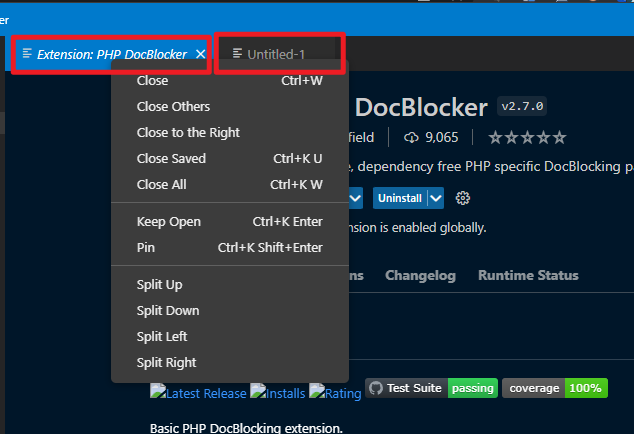This screenshot has height=434, width=634.
Task: Click the coverage 100% badge
Action: pos(555,388)
